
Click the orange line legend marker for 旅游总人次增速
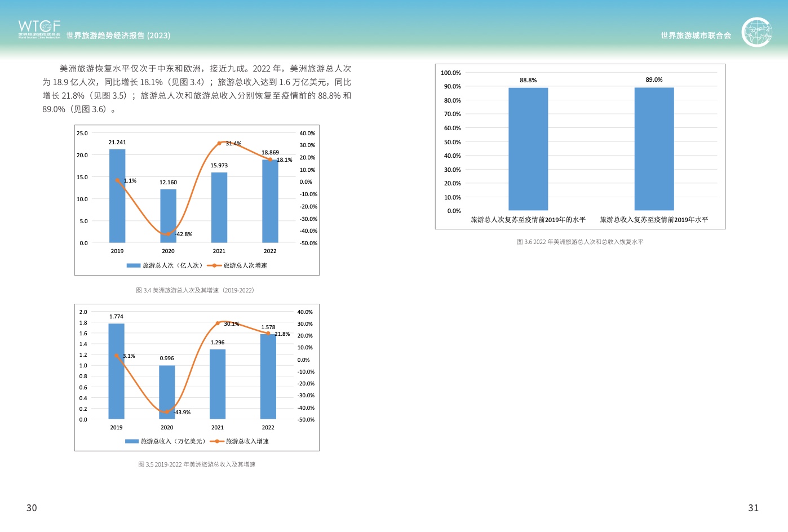tap(214, 265)
